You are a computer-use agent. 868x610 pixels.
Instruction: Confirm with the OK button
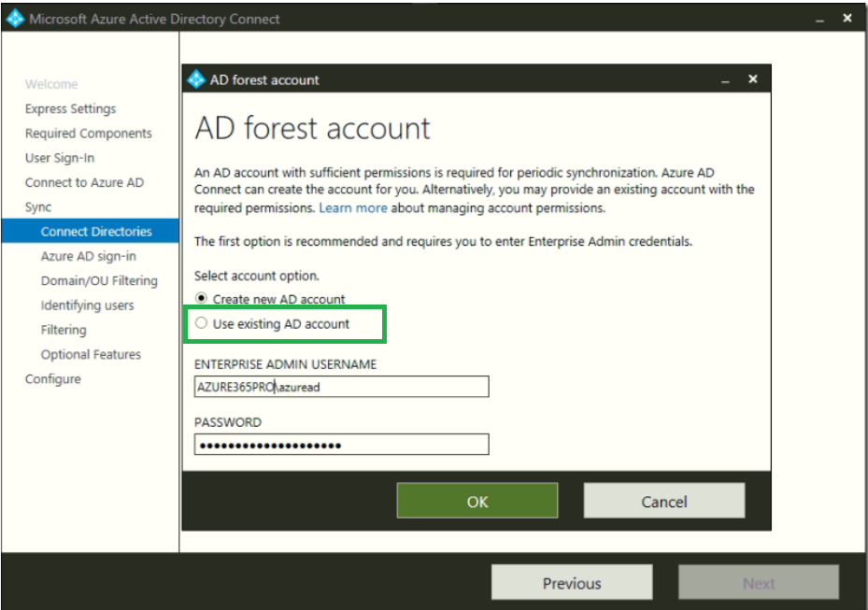click(x=477, y=501)
